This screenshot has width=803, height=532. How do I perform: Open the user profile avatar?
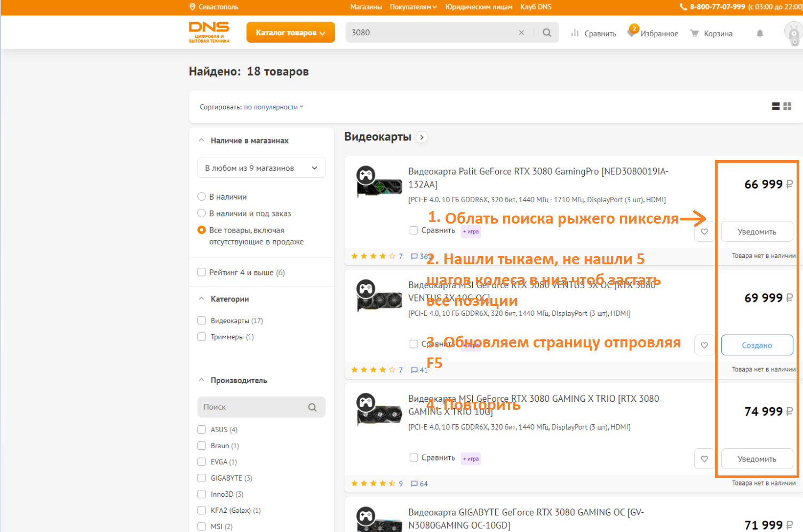click(x=793, y=33)
